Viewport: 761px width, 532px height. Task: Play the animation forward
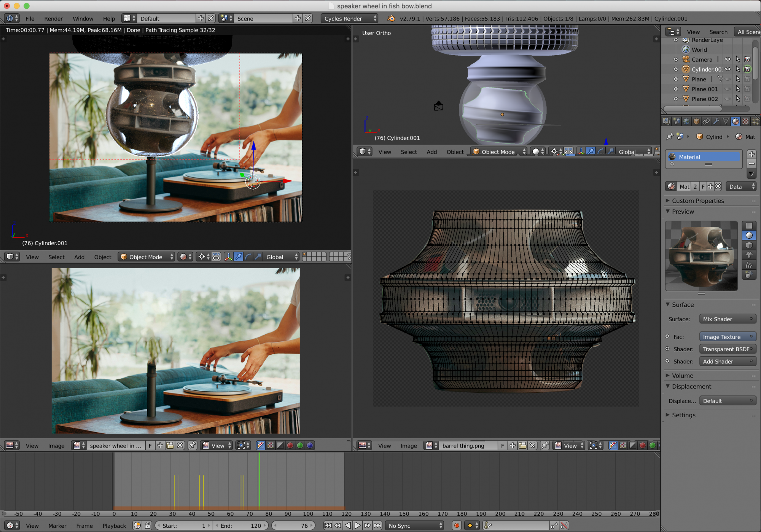[358, 526]
